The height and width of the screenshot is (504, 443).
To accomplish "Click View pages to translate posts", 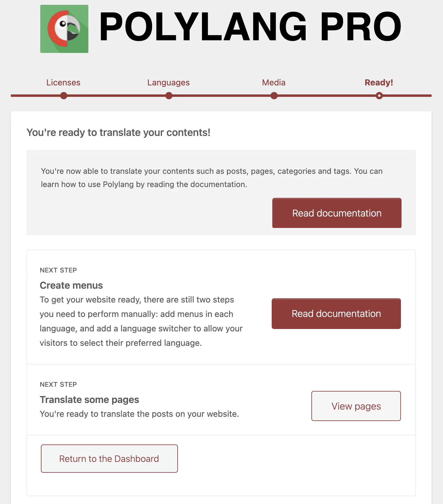I will tap(356, 406).
